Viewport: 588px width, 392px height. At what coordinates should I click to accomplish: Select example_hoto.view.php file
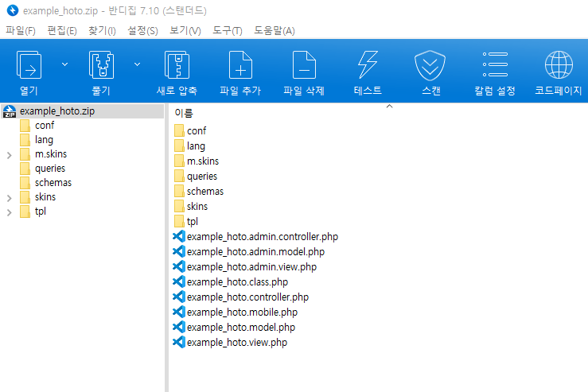pos(230,342)
